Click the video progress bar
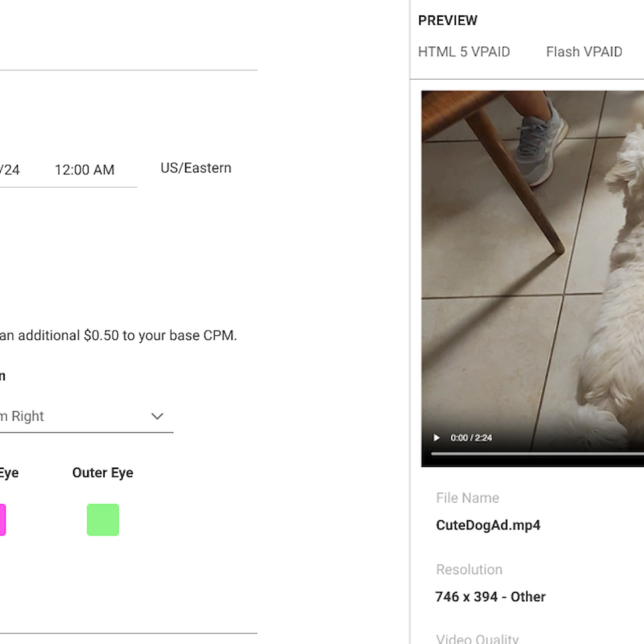Image resolution: width=644 pixels, height=644 pixels. 537,454
